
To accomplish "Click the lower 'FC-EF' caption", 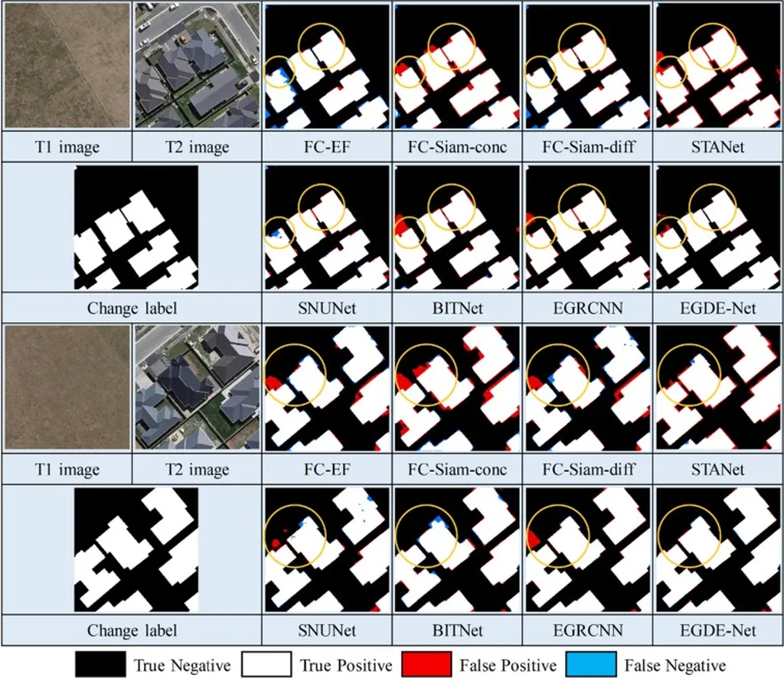I will point(327,470).
